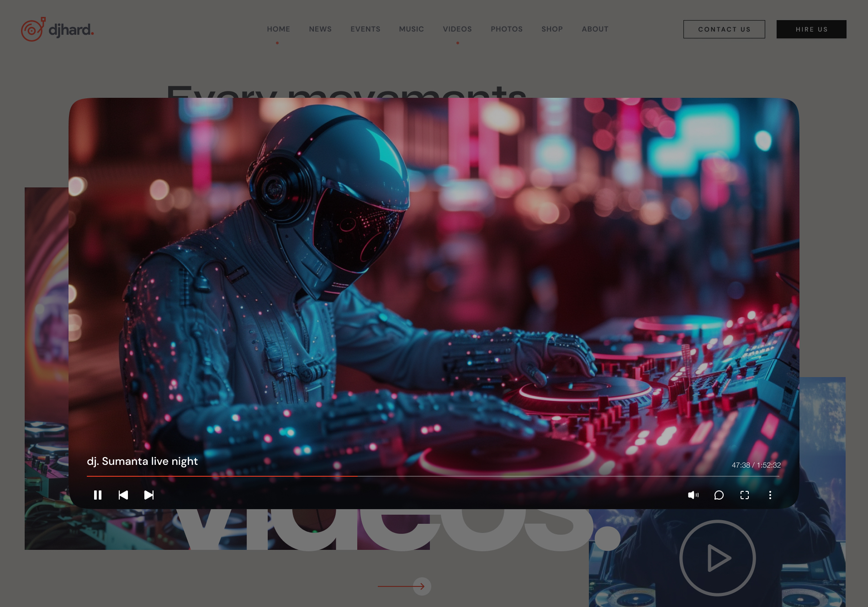Enter fullscreen mode
The image size is (868, 607).
tap(745, 495)
